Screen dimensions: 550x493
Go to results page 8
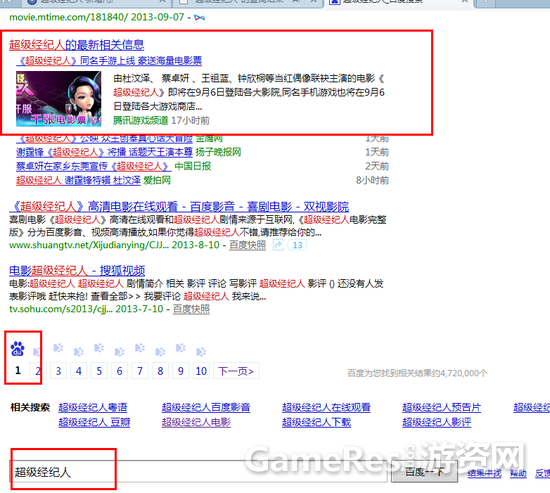(x=160, y=371)
